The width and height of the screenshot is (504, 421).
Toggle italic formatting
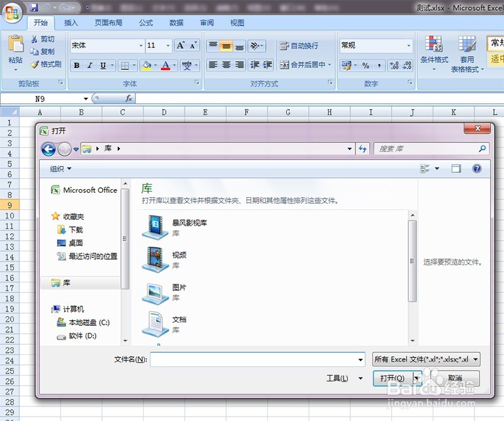tap(89, 66)
